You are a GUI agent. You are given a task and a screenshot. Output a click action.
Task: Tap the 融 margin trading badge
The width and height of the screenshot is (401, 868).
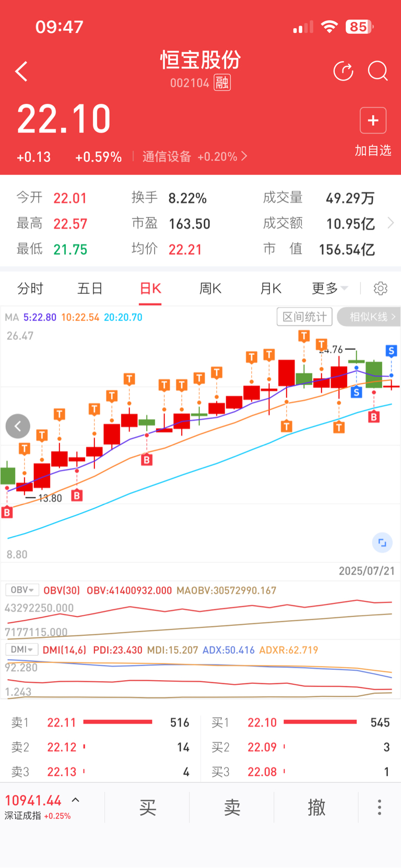pyautogui.click(x=222, y=82)
